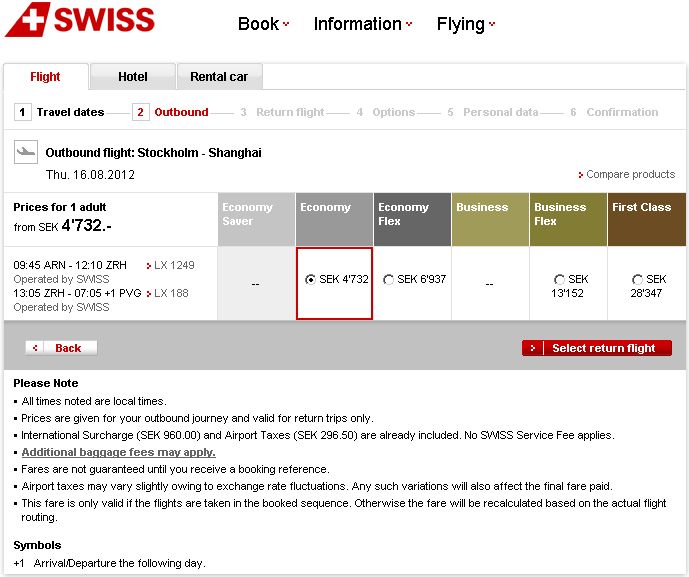Screen dimensions: 689x577
Task: Select the Economy Flex SEK 6'937 fare
Action: (x=388, y=280)
